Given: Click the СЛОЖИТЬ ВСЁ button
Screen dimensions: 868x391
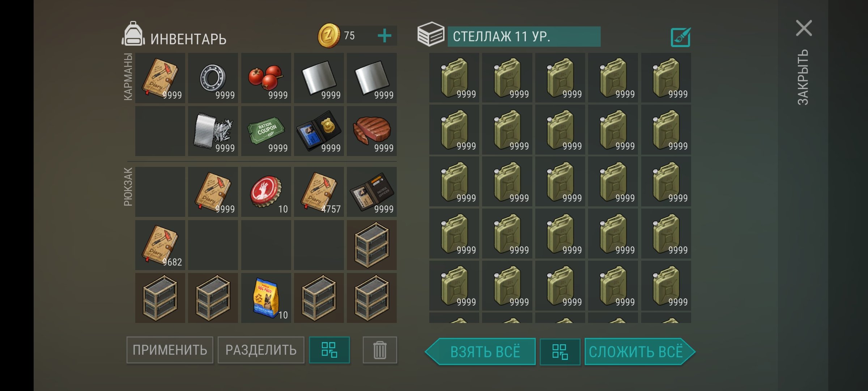Looking at the screenshot, I should coord(640,352).
